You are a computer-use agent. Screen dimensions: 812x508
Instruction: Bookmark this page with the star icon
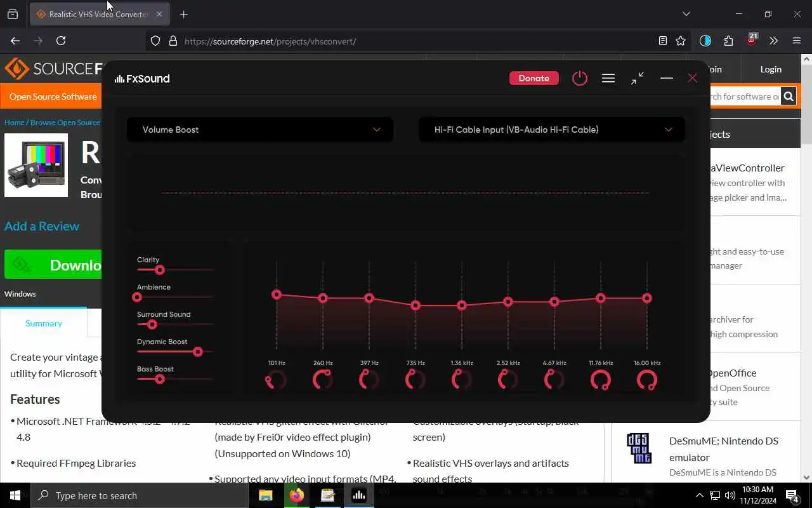tap(681, 41)
